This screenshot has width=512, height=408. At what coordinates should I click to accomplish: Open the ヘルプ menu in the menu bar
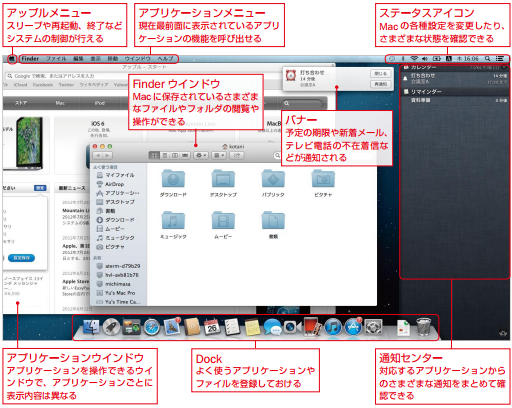166,59
